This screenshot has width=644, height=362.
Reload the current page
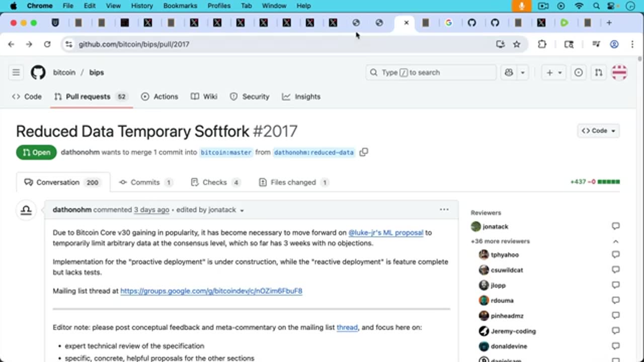[x=47, y=44]
